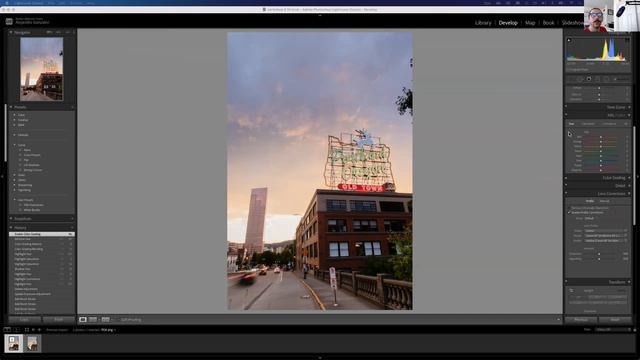Create a snapshot with Snapshots plus icon

coord(72,219)
